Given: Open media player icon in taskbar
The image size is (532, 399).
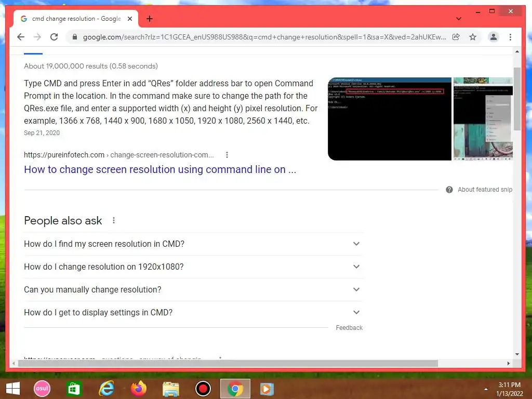Looking at the screenshot, I should point(267,389).
